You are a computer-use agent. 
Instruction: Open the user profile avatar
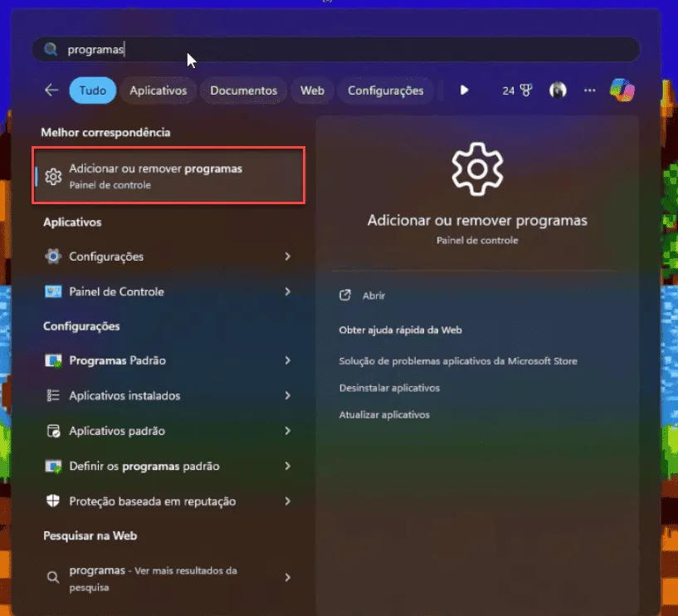(558, 90)
